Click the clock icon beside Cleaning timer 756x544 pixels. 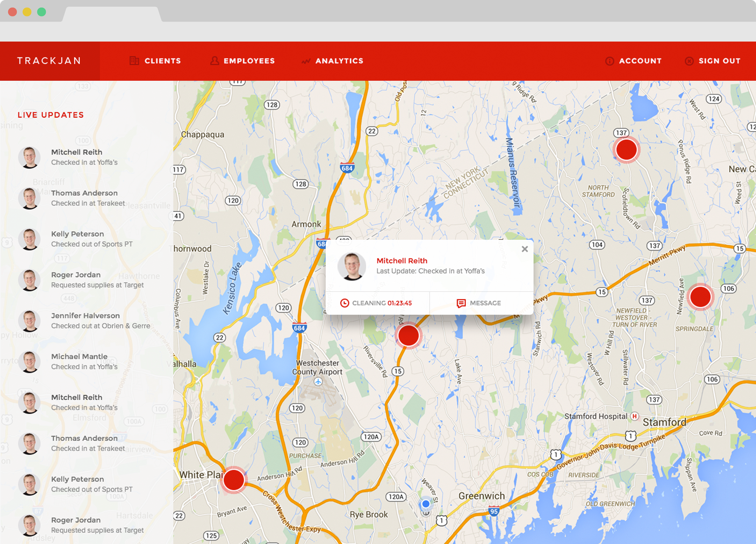point(344,303)
